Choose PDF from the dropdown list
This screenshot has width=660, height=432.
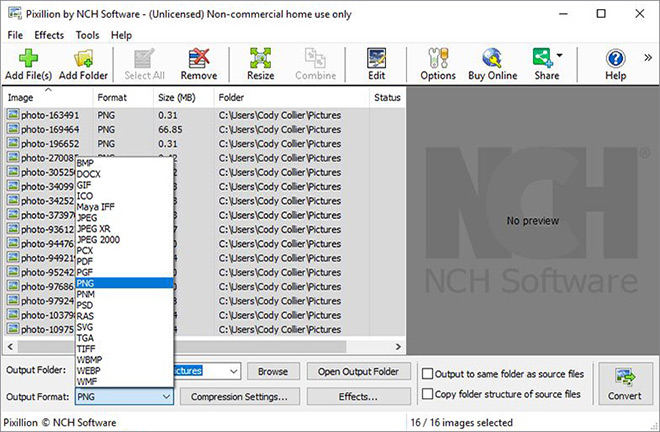pyautogui.click(x=124, y=261)
